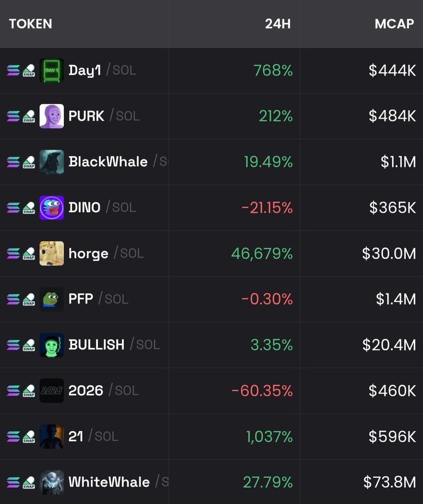Click the $73.8M market cap value
Screen dimensions: 423x504
[389, 482]
